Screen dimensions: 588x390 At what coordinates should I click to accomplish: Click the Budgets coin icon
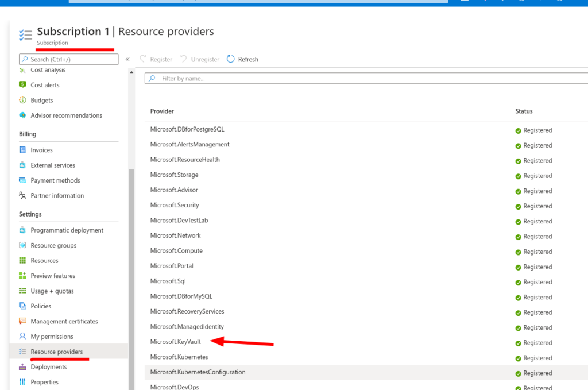22,100
